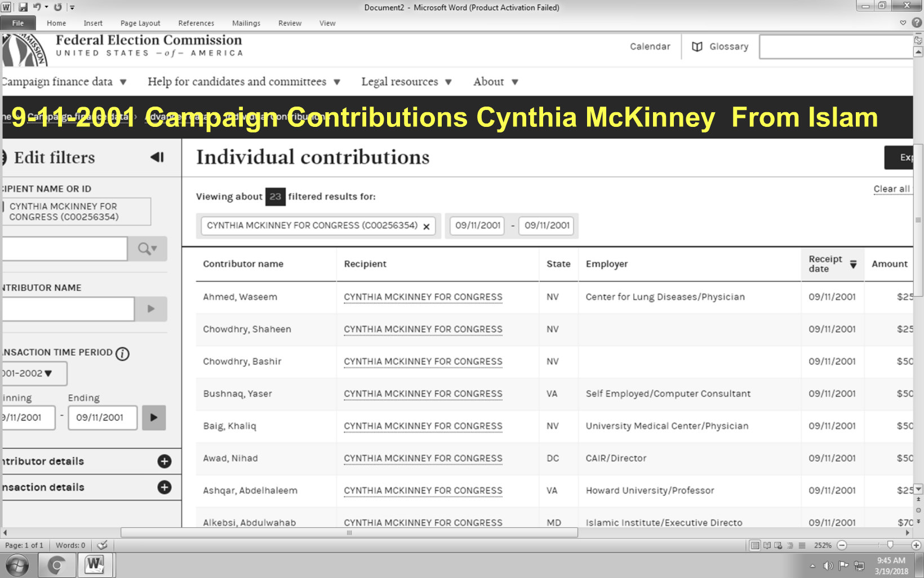Click the Save icon in Quick Access Toolbar

[x=23, y=7]
